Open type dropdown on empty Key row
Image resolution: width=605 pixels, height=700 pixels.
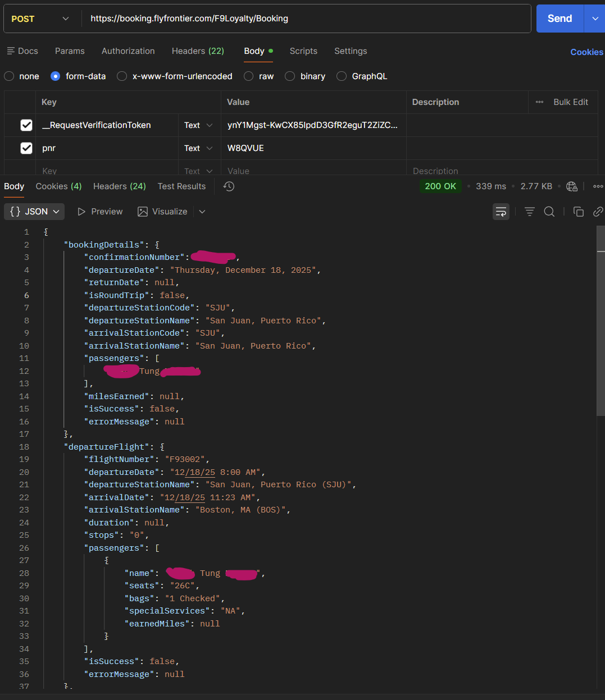199,171
